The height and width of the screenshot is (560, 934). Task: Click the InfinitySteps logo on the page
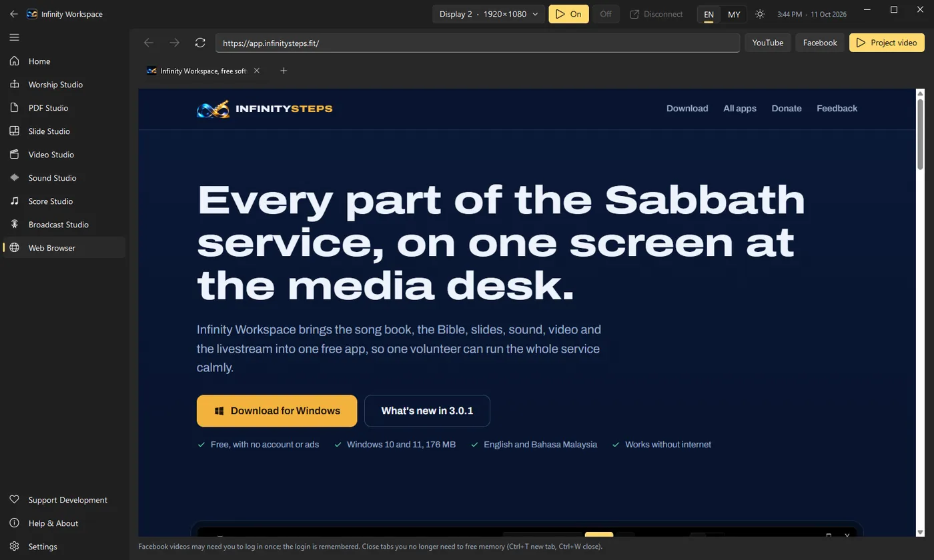coord(265,109)
